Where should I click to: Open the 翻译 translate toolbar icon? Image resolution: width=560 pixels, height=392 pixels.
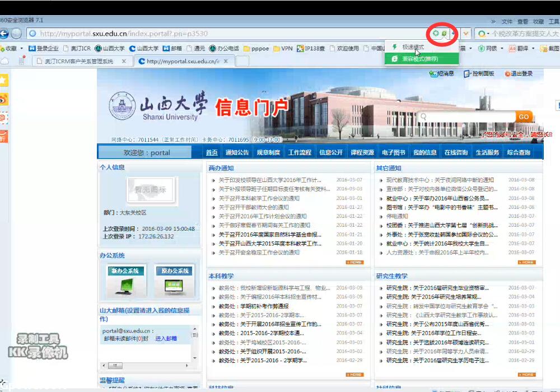(x=518, y=48)
